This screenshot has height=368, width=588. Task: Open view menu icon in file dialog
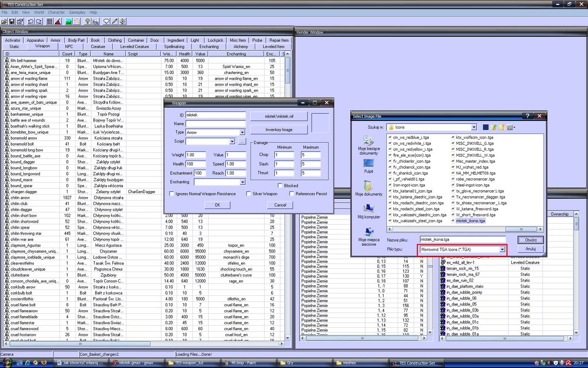tap(511, 127)
